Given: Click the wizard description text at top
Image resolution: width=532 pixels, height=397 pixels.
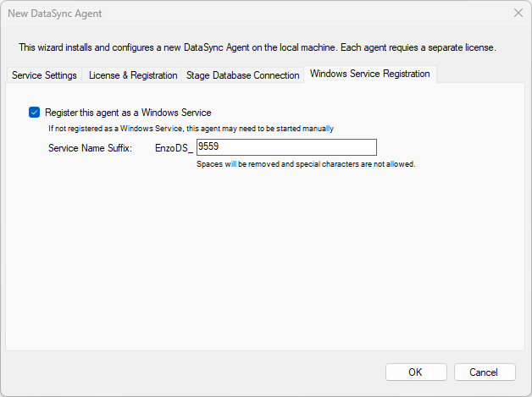Looking at the screenshot, I should (257, 47).
